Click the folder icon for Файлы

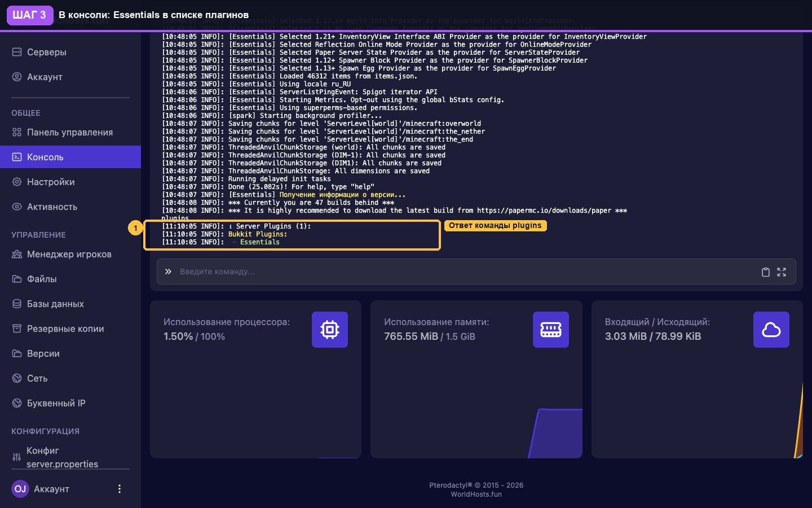pos(17,279)
